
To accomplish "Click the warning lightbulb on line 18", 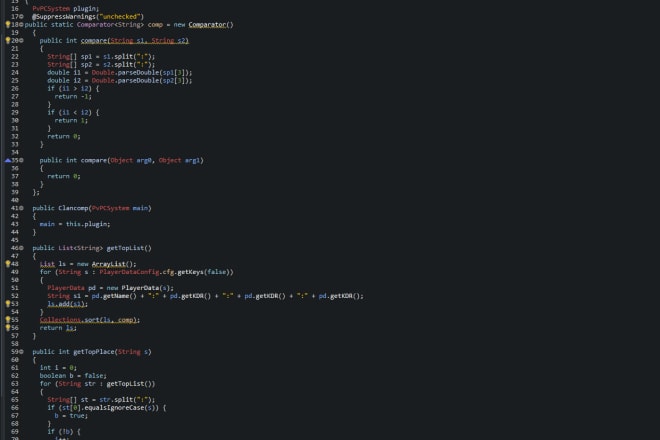I will (8, 24).
